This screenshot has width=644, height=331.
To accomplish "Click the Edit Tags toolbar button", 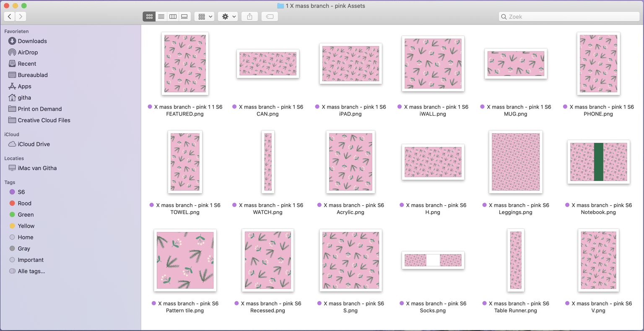I will (270, 17).
